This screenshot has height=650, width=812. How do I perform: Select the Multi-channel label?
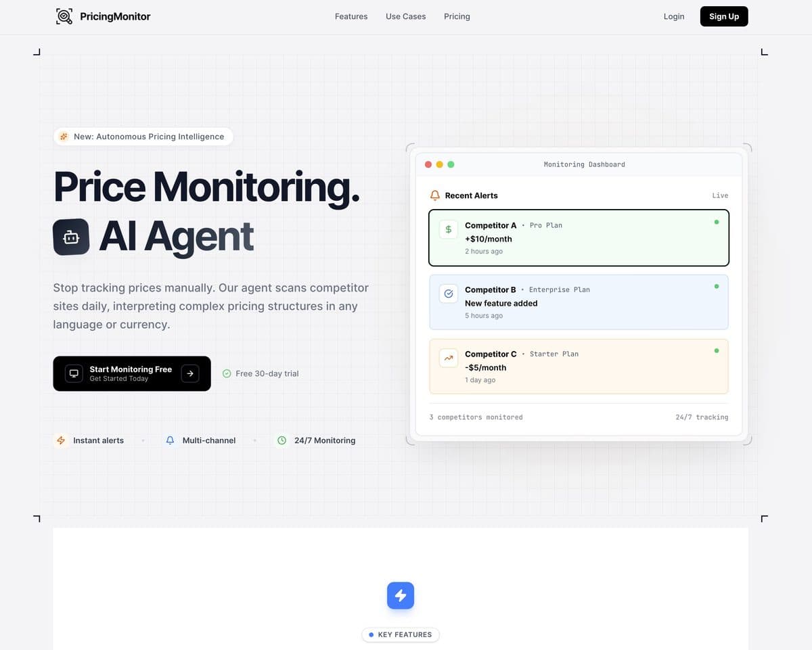click(209, 440)
